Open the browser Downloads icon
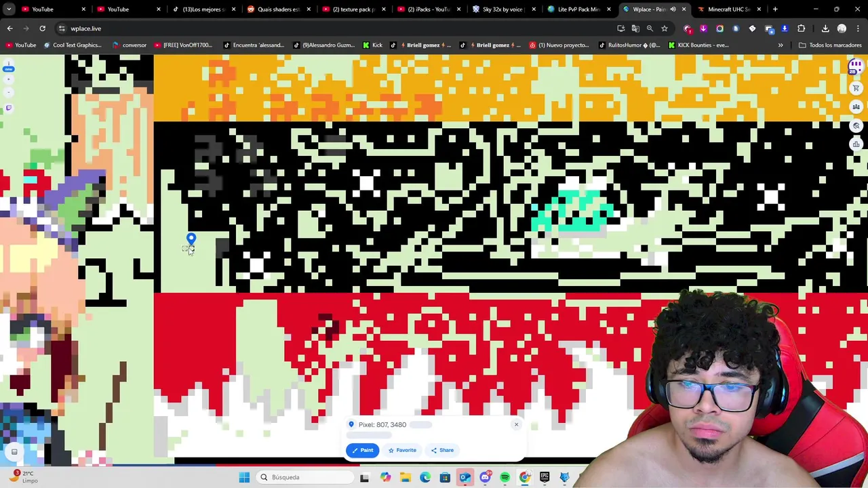 [825, 28]
